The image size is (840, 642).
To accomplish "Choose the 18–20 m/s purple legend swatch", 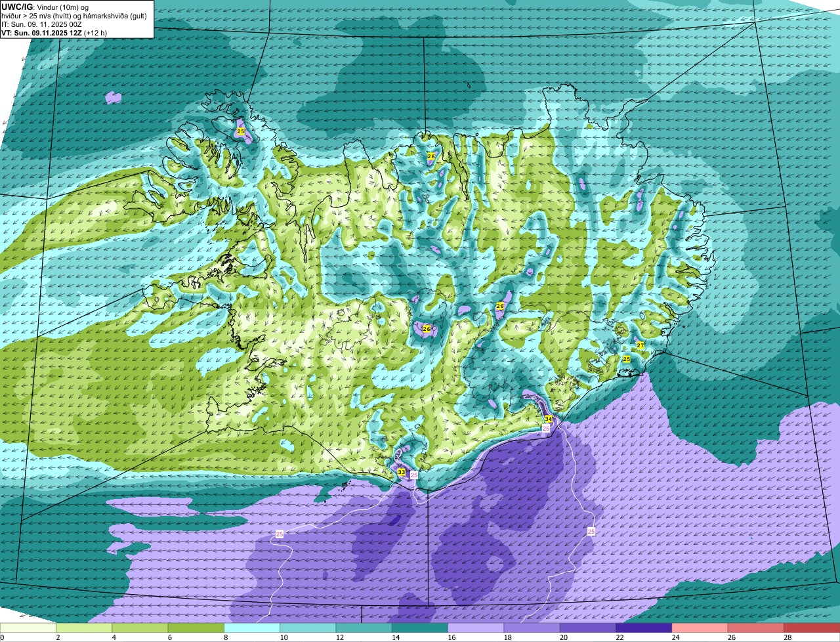I will 532,628.
